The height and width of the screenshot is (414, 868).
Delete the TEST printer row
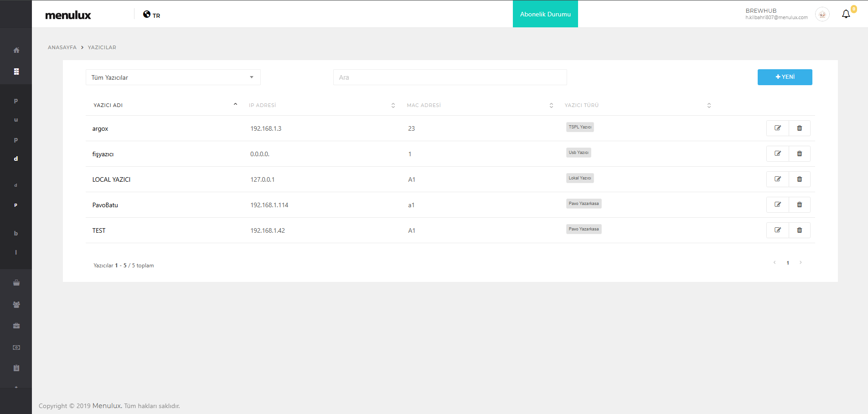pyautogui.click(x=799, y=230)
